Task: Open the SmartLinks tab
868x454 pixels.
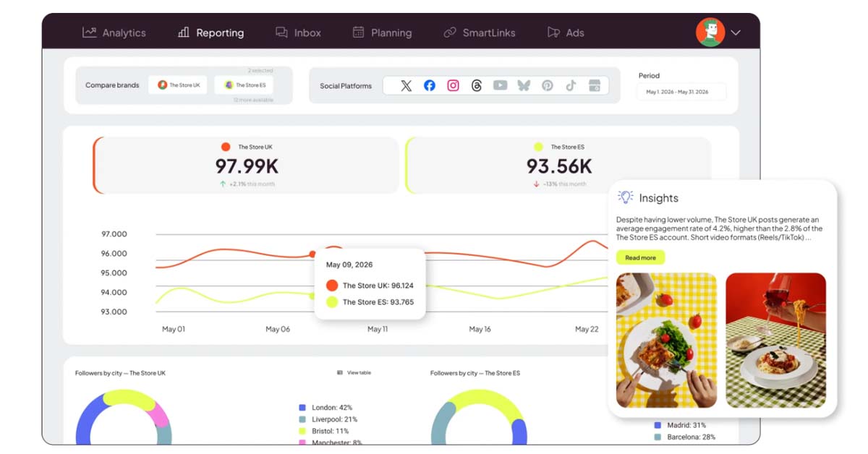Action: [x=479, y=33]
